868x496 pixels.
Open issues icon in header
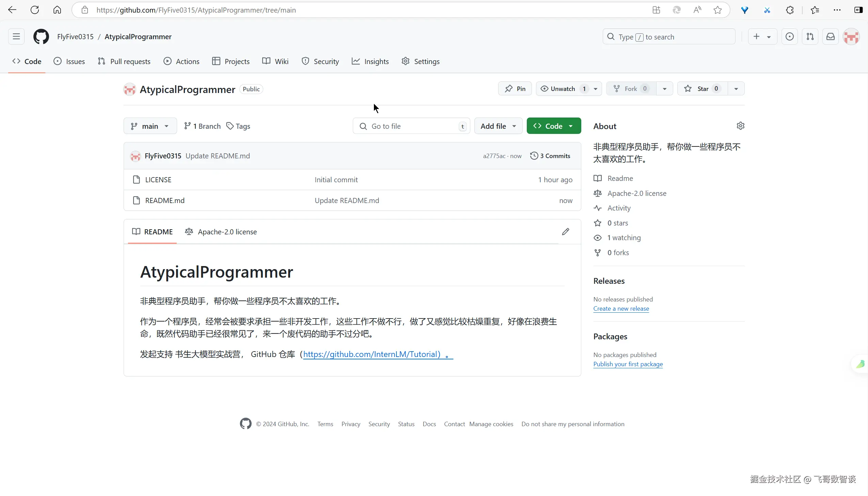789,37
